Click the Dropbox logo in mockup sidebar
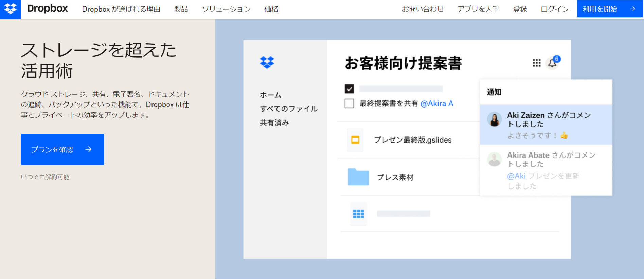Screen dimensions: 644x279 coord(267,63)
